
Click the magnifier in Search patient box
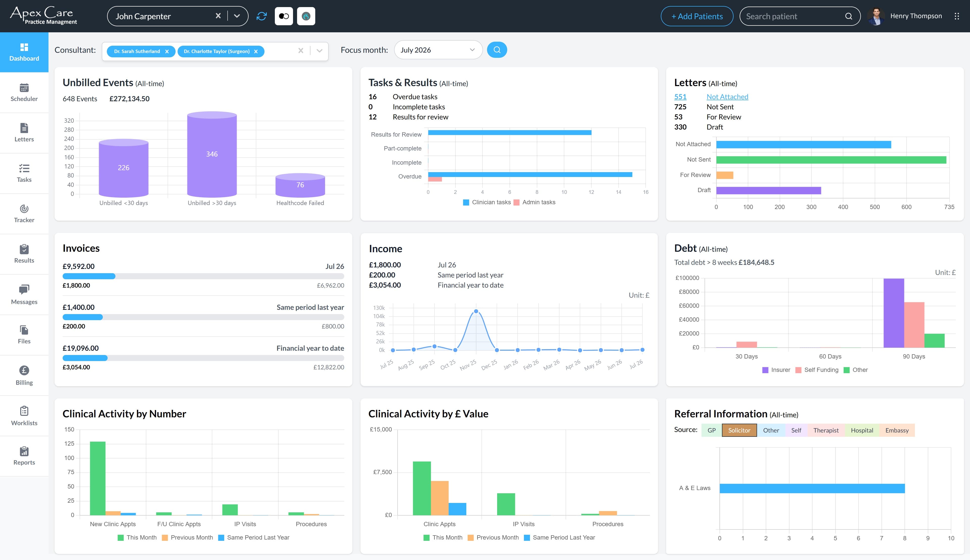click(848, 16)
